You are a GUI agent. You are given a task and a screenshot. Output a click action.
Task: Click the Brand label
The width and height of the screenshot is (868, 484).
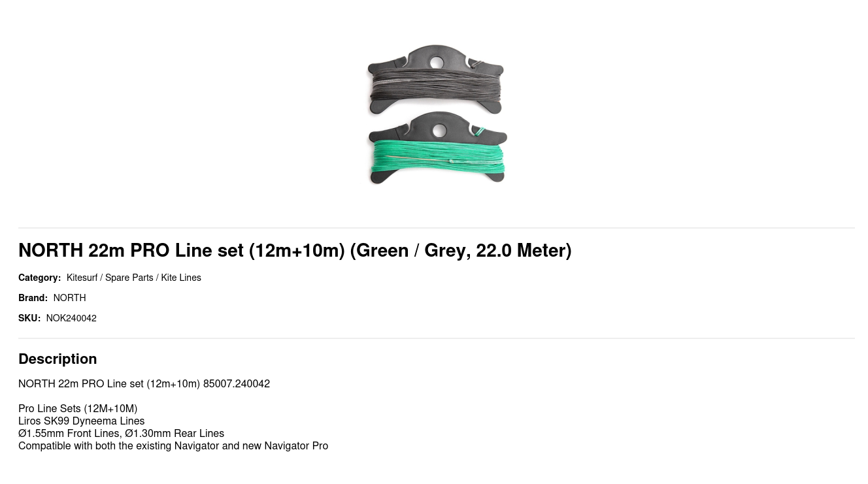pos(33,298)
